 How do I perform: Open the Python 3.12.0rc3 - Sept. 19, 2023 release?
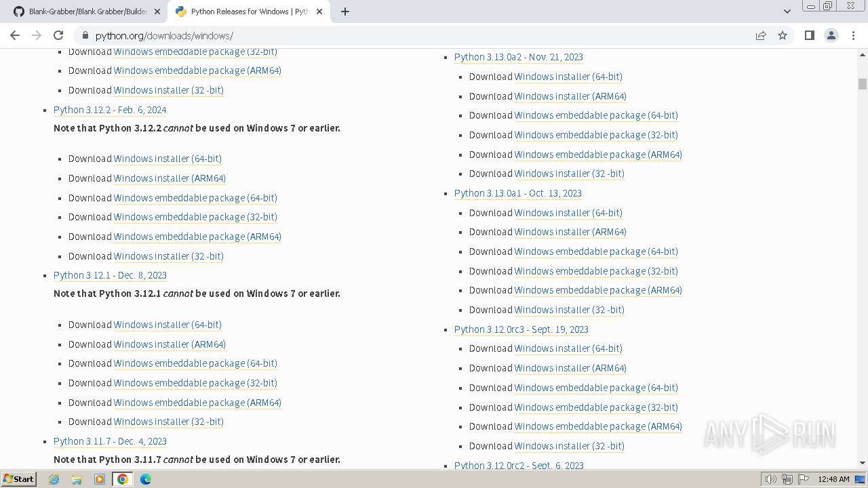(x=521, y=329)
